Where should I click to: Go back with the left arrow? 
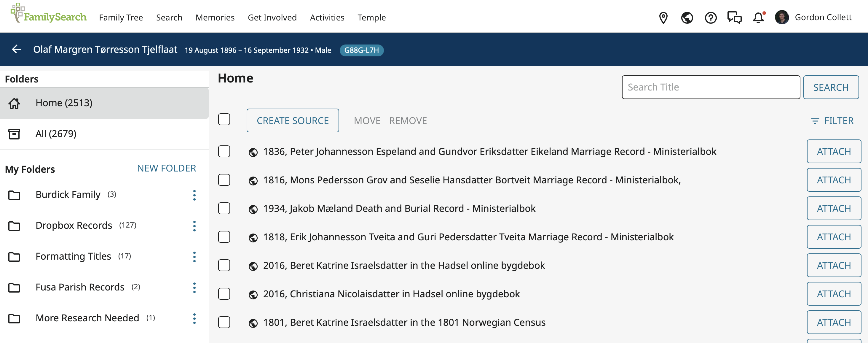click(17, 49)
